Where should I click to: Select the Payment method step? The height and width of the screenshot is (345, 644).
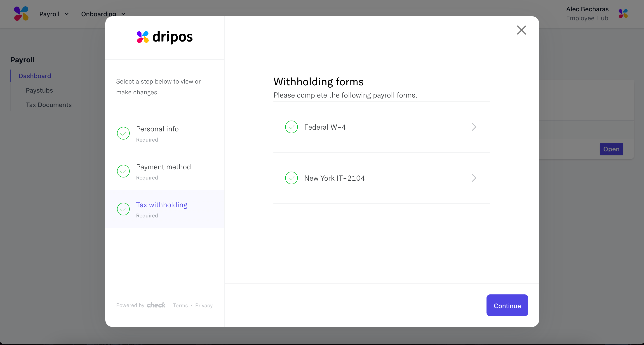[x=163, y=167]
